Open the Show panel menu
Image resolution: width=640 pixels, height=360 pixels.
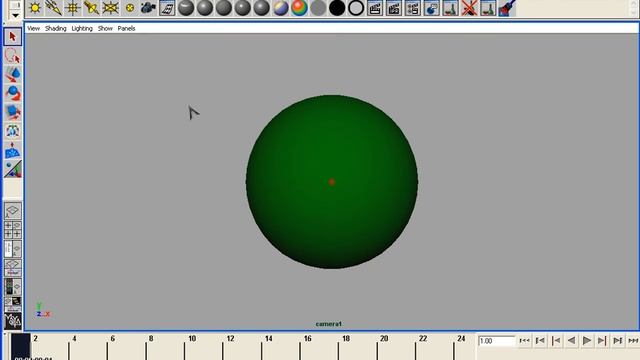(105, 28)
